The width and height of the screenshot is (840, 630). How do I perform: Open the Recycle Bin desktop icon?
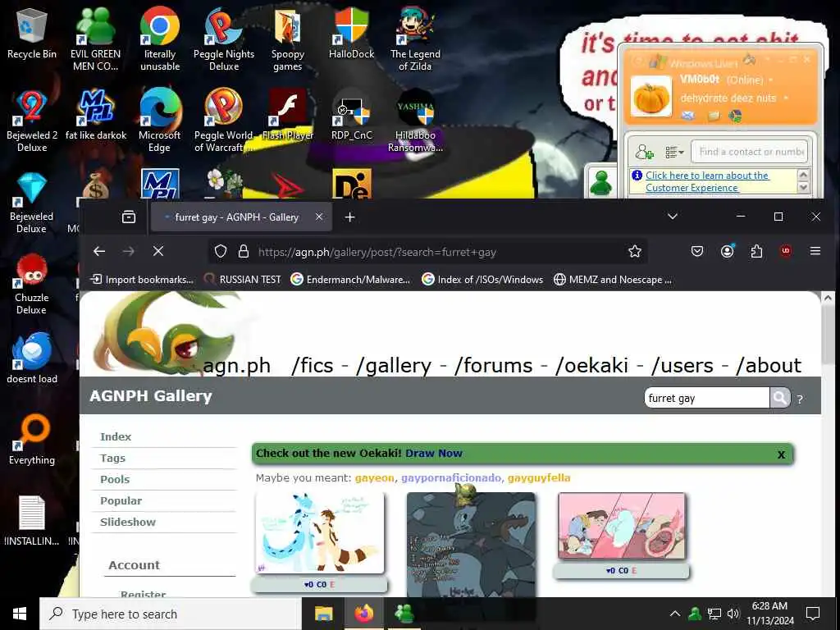click(32, 33)
